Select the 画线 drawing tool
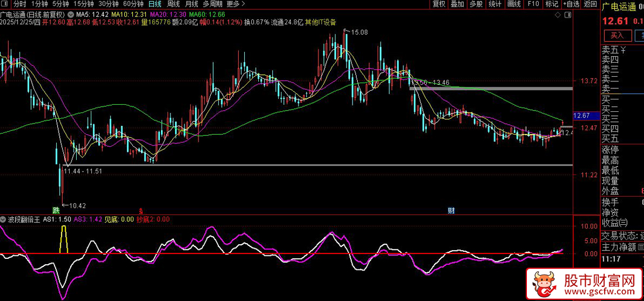Screen dimensions: 644x301 tap(514, 4)
